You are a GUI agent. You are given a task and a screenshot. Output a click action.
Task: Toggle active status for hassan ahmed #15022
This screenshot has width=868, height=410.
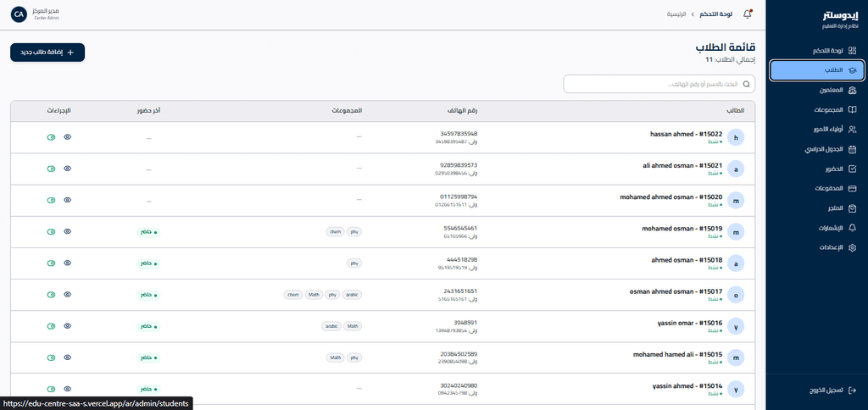click(x=52, y=137)
